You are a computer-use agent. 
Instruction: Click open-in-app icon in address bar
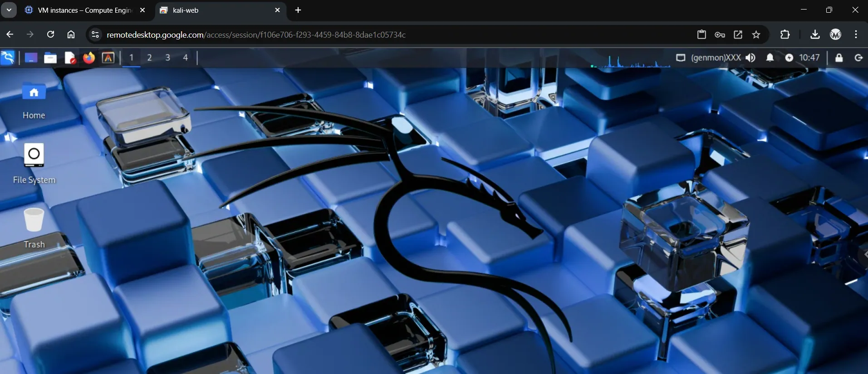tap(738, 34)
